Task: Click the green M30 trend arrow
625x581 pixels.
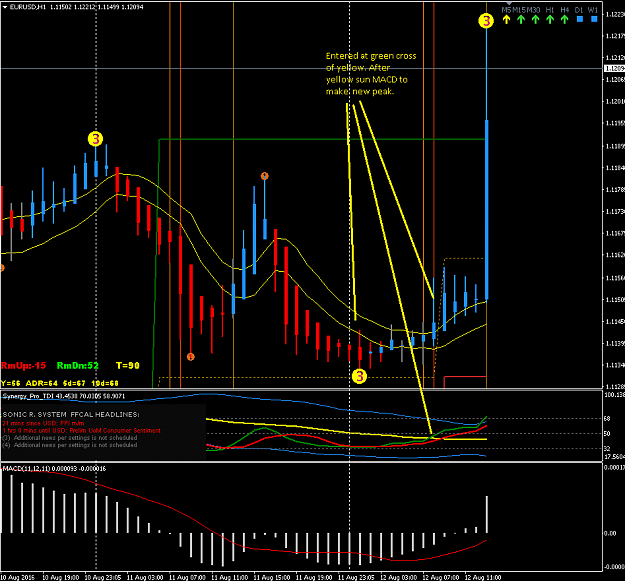Action: coord(535,19)
